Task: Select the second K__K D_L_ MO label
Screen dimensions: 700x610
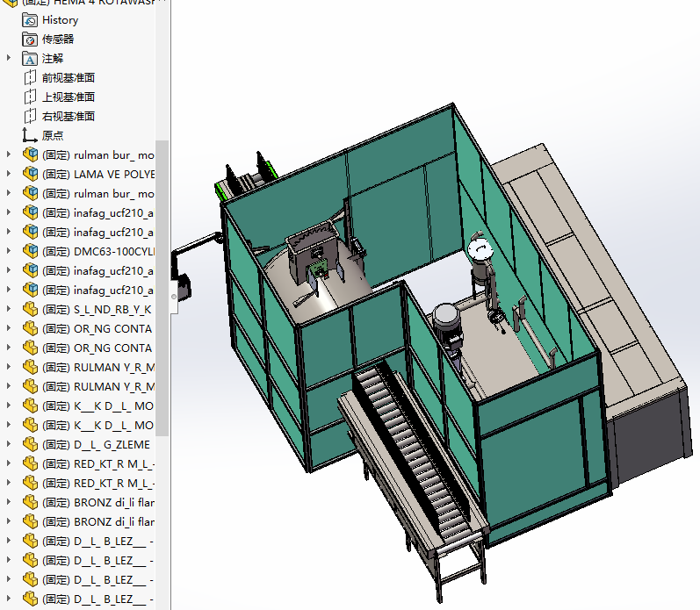Action: [x=97, y=426]
